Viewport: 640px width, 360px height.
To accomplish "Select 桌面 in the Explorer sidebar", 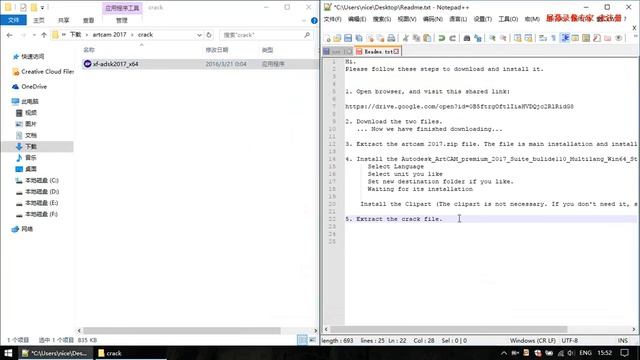I will tap(31, 169).
